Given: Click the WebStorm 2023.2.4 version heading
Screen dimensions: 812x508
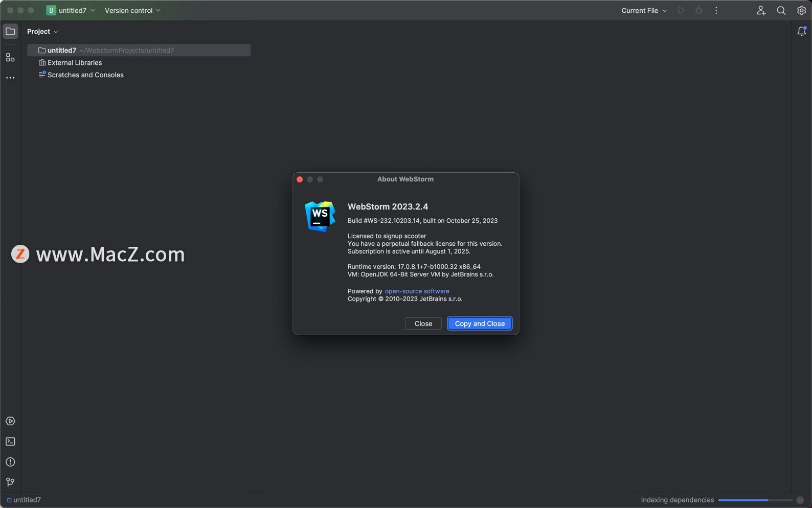Looking at the screenshot, I should pos(388,206).
